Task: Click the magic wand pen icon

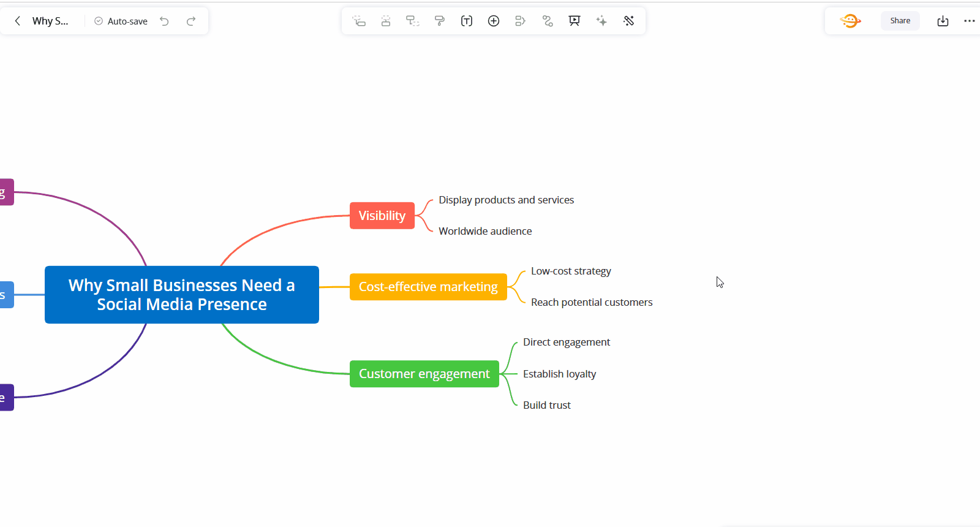Action: [628, 21]
